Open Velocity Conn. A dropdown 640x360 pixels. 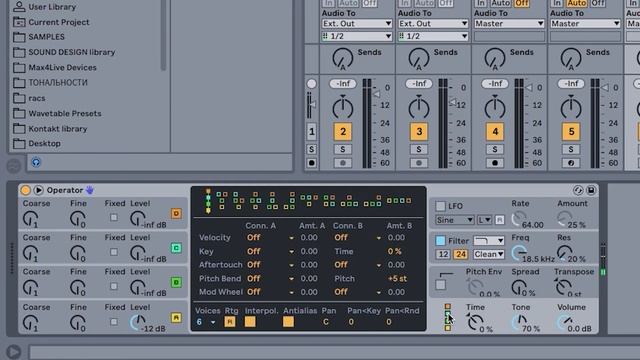270,238
